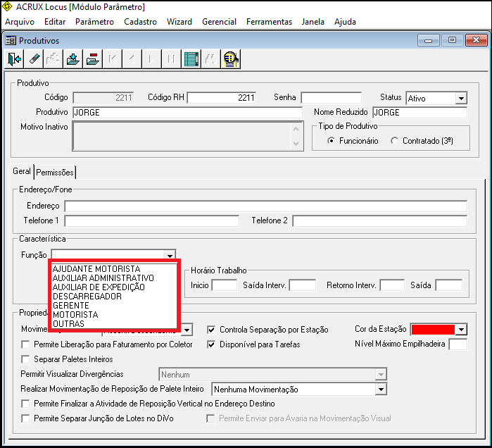Viewport: 492px width, 448px height.
Task: Click the save folder icon with down arrow
Action: pos(72,58)
